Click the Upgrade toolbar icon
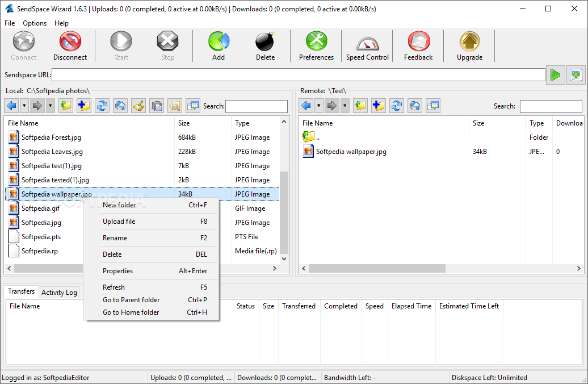This screenshot has height=384, width=588. [x=469, y=46]
